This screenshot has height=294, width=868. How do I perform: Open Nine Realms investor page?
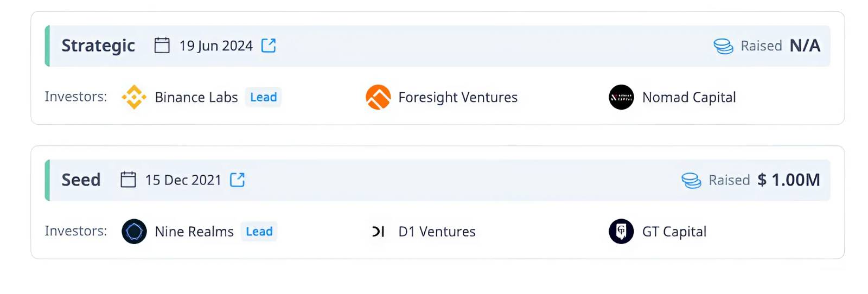pyautogui.click(x=194, y=232)
